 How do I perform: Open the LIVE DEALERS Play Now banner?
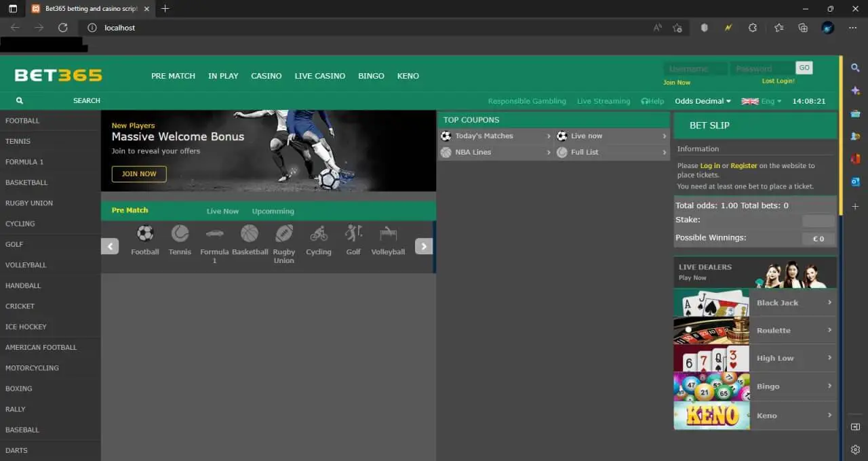click(x=755, y=273)
